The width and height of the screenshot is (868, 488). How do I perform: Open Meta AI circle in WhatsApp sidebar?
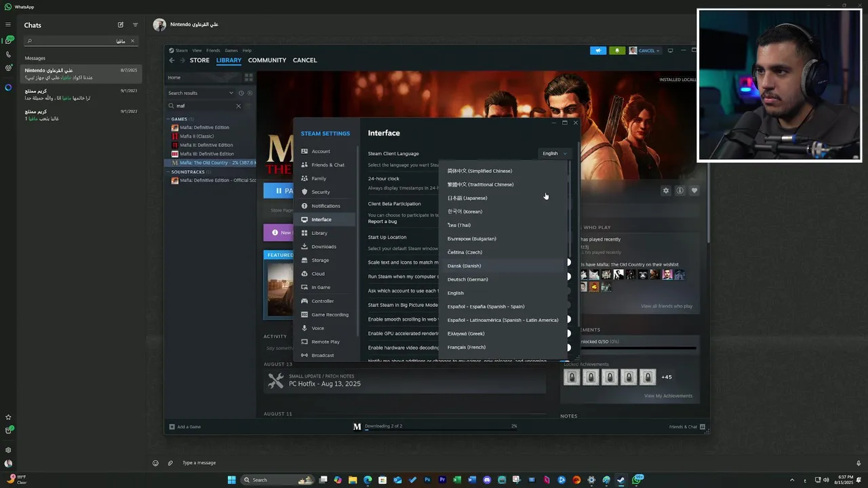point(8,87)
